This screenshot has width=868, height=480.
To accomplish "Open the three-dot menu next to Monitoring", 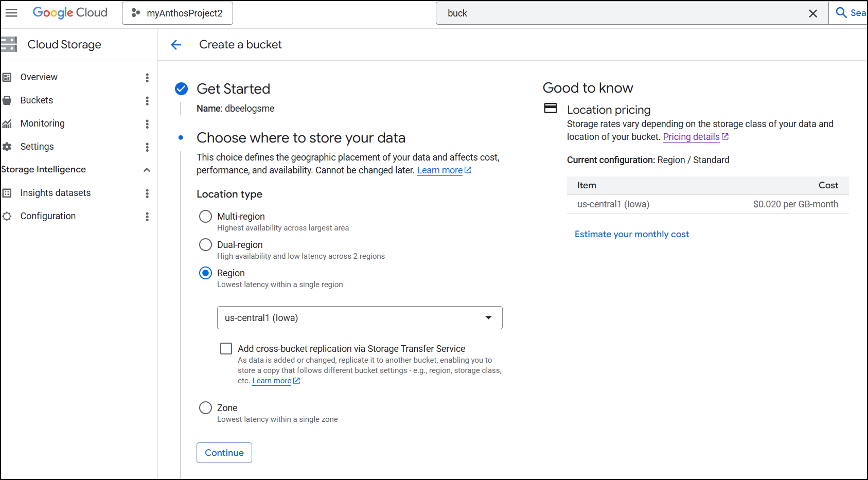I will (x=147, y=124).
